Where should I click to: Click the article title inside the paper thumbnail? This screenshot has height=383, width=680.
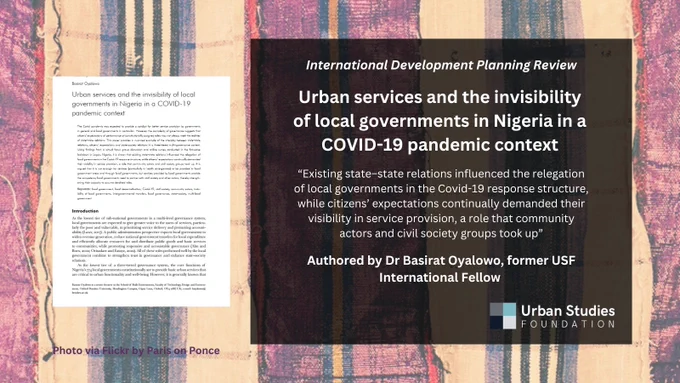134,104
